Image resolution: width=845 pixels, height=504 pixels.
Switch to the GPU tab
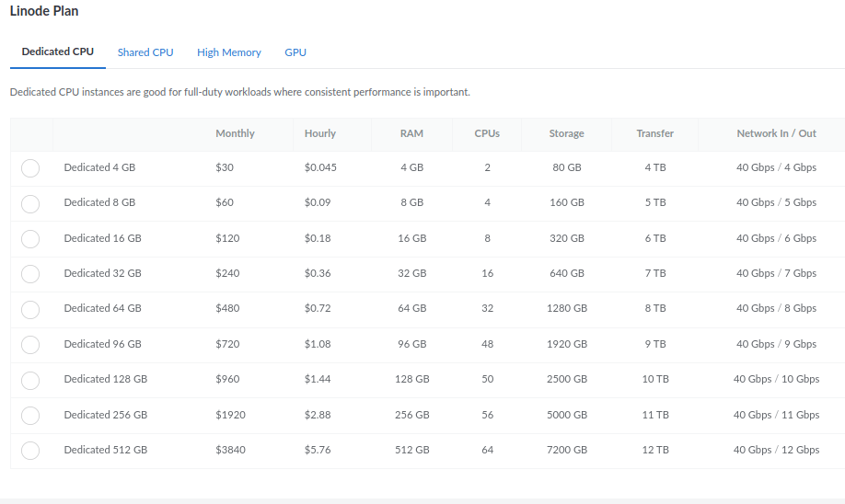295,52
